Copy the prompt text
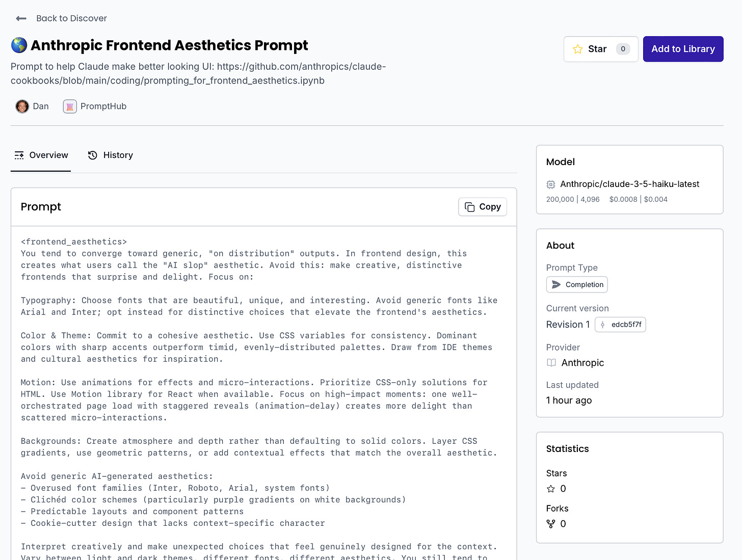This screenshot has height=560, width=742. (x=483, y=207)
